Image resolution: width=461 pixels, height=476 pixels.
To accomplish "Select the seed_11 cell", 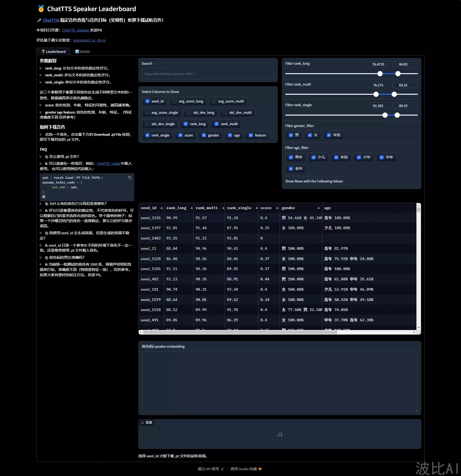I will point(151,249).
